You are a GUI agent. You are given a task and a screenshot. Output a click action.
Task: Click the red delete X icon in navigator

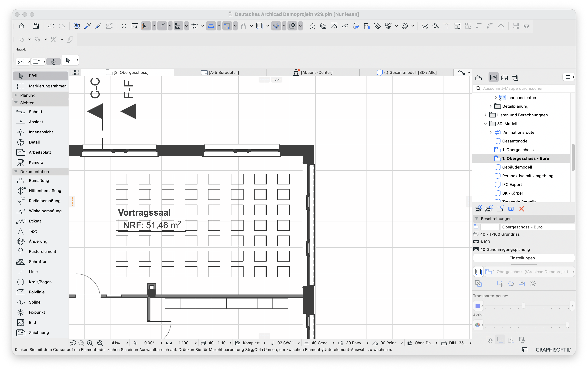click(522, 209)
